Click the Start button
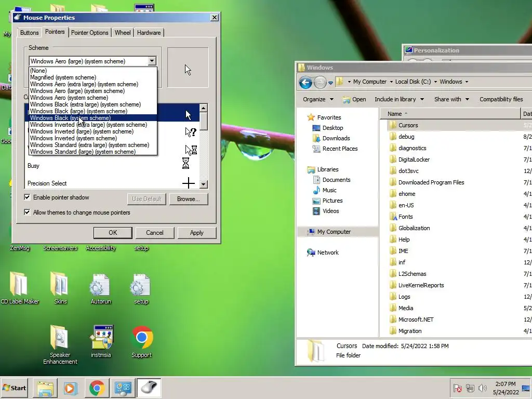This screenshot has height=399, width=532. tap(14, 388)
